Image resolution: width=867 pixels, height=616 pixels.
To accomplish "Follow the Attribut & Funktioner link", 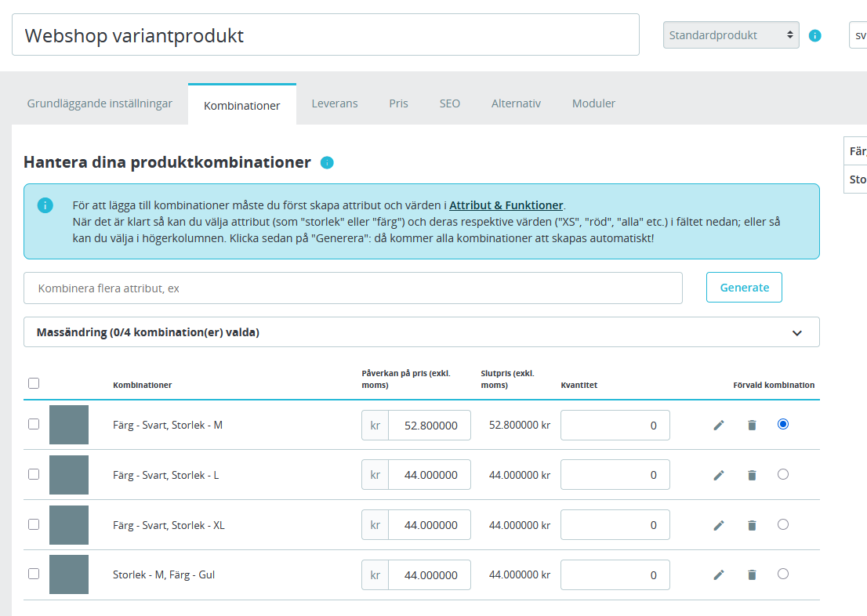I will pyautogui.click(x=506, y=205).
